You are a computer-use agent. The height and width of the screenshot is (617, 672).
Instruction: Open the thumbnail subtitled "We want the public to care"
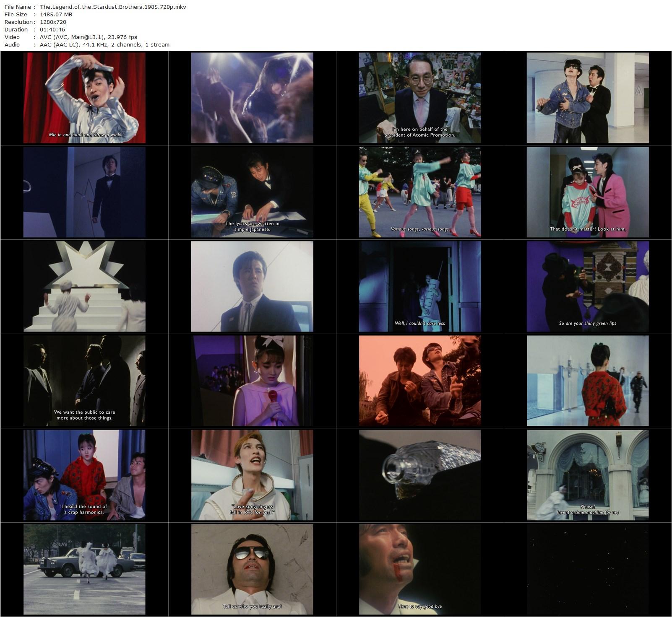coord(84,381)
